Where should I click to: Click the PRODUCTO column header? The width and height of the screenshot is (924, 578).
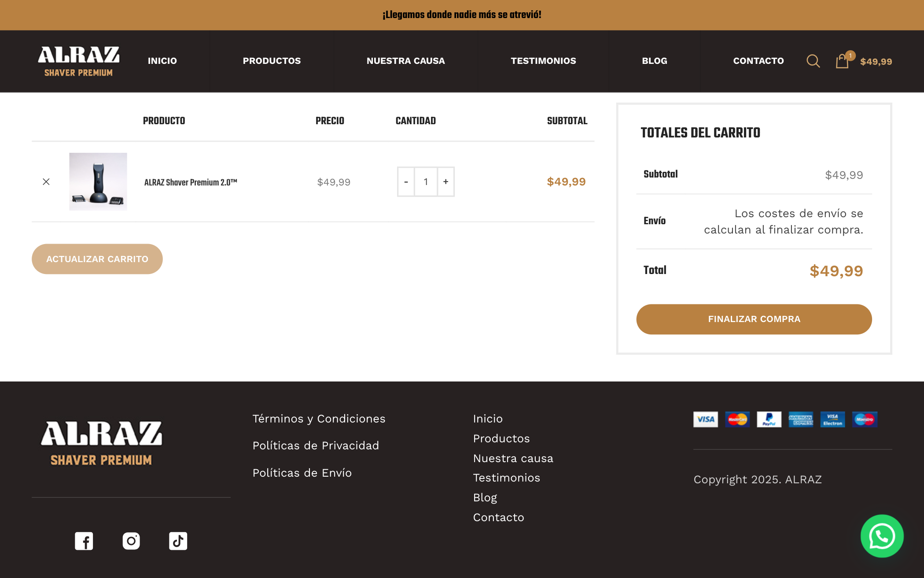click(164, 121)
